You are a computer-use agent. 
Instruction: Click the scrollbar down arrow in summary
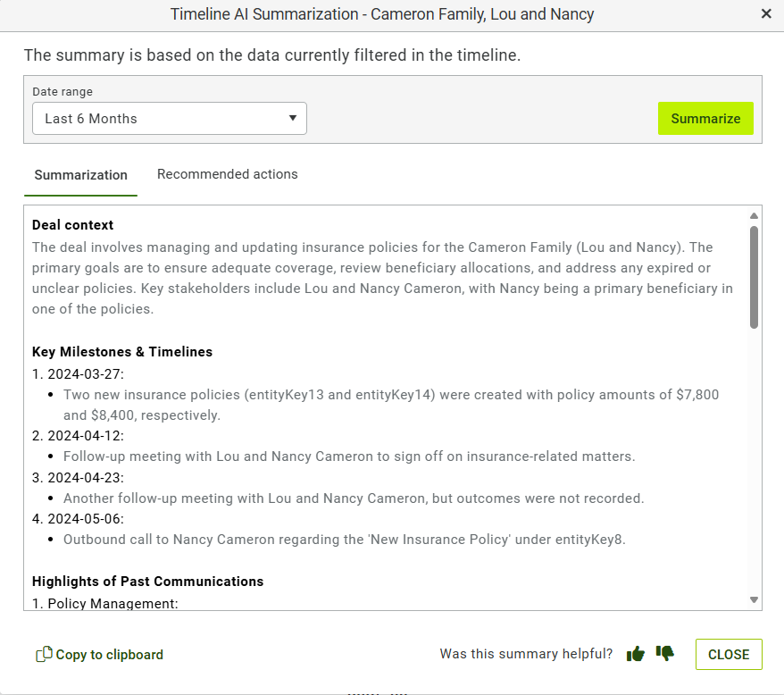click(754, 600)
